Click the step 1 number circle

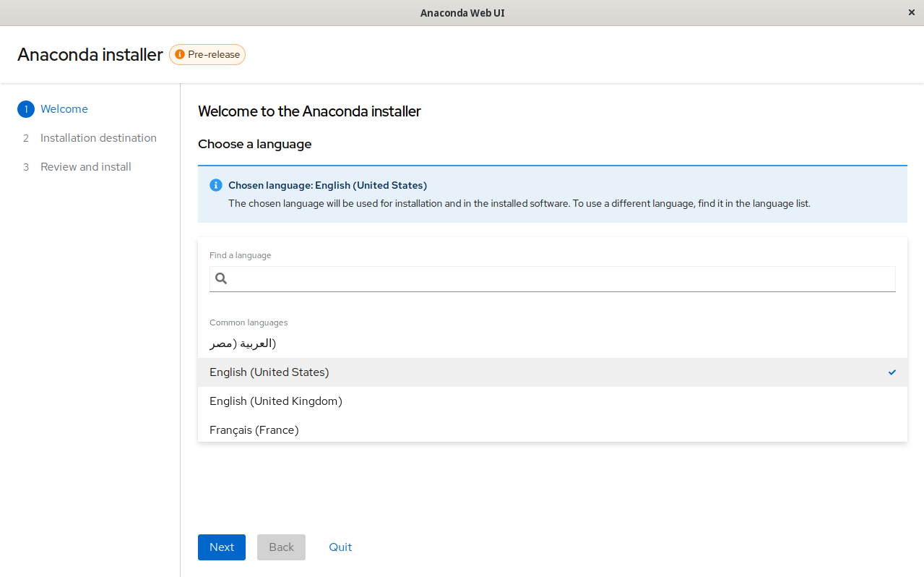[x=26, y=109]
